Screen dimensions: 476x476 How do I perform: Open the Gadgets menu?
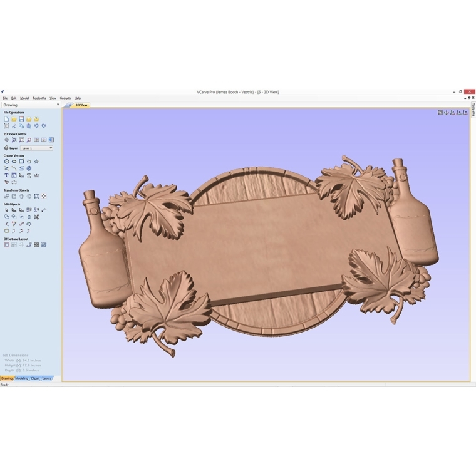65,98
